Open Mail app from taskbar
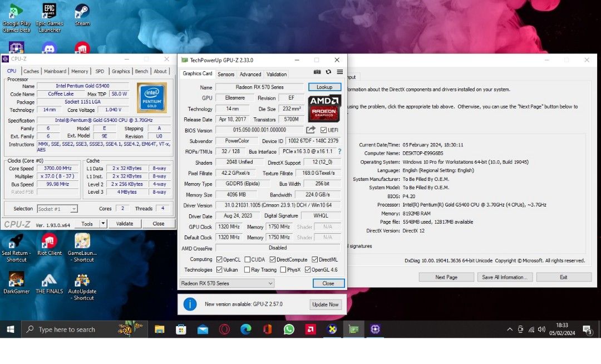The height and width of the screenshot is (364, 601). (x=203, y=329)
